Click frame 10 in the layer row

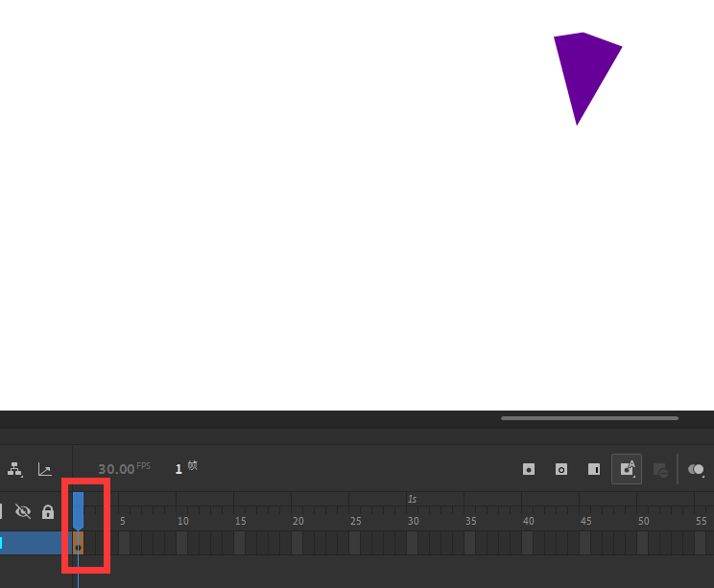[181, 543]
